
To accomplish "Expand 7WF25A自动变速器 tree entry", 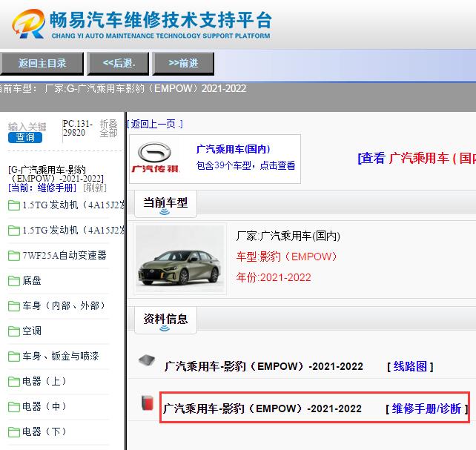I will tap(65, 256).
